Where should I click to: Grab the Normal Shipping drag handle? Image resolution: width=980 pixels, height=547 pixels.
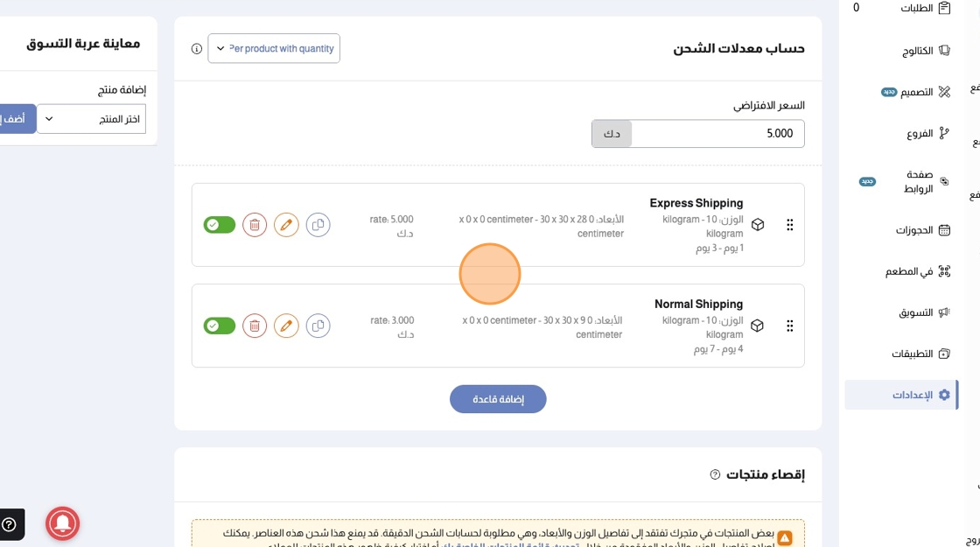[790, 326]
